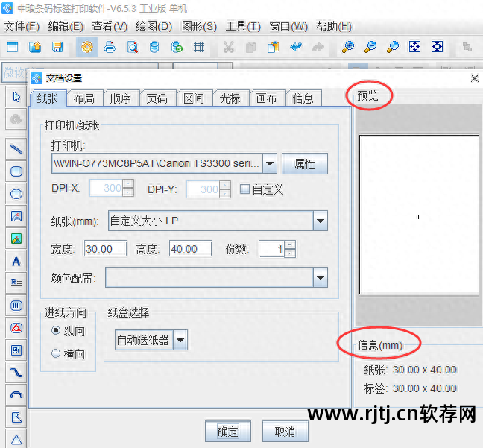Click the print icon in toolbar

click(110, 48)
